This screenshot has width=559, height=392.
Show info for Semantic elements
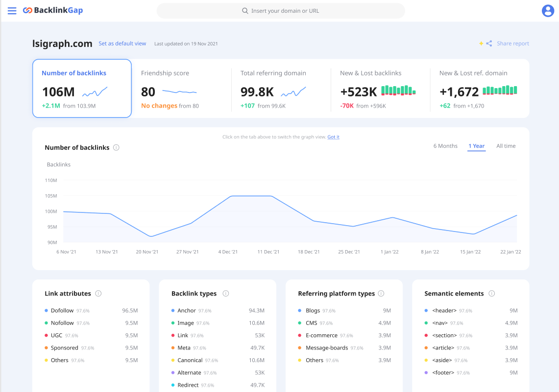coord(491,293)
